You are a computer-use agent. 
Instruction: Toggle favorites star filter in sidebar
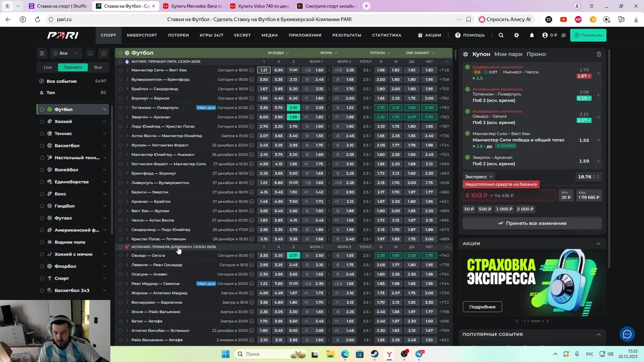pos(104,53)
